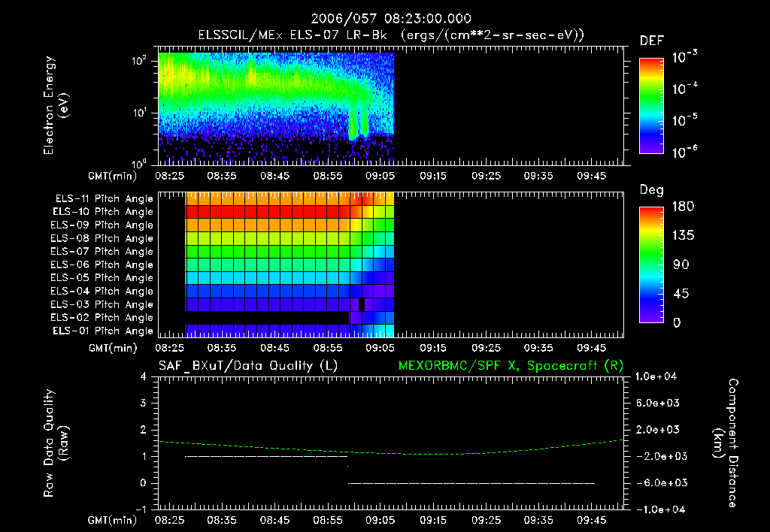The width and height of the screenshot is (770, 532).
Task: Click the Deg pitch angle color bar
Action: pyautogui.click(x=651, y=264)
